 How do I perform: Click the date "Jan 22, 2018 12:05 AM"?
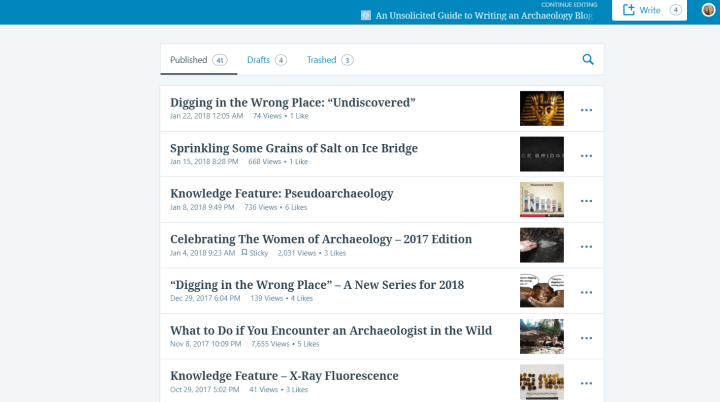(x=207, y=116)
